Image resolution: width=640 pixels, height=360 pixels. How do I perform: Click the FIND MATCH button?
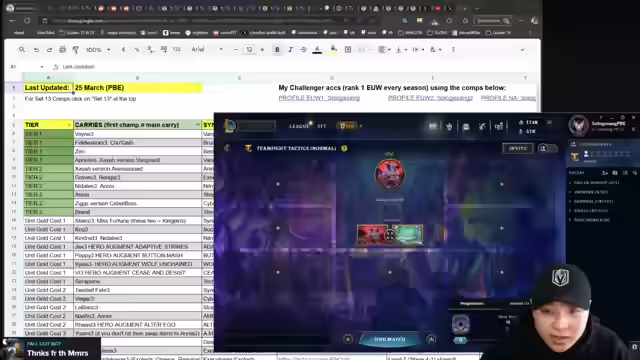tap(390, 339)
